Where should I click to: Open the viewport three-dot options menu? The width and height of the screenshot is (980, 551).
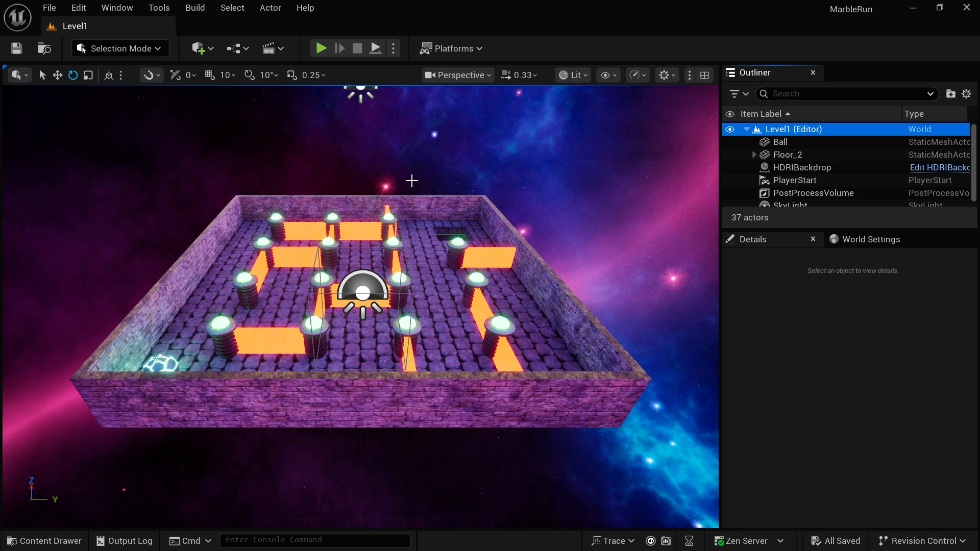coord(690,75)
